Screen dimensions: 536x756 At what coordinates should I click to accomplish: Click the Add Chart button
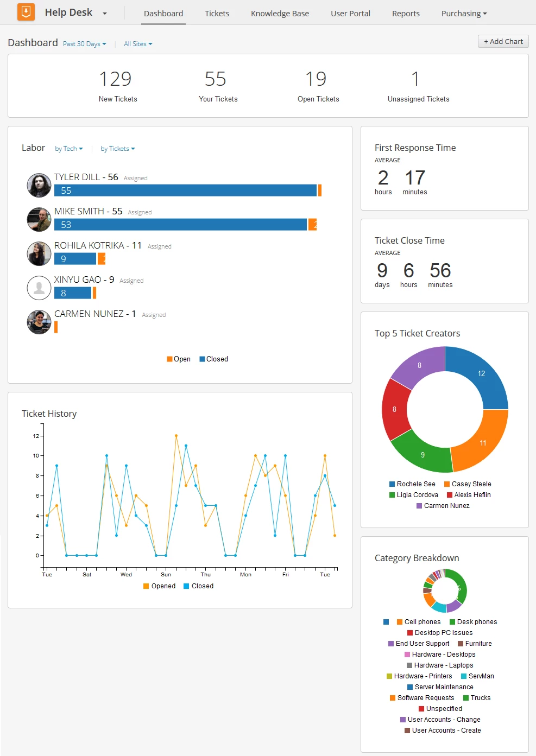503,41
